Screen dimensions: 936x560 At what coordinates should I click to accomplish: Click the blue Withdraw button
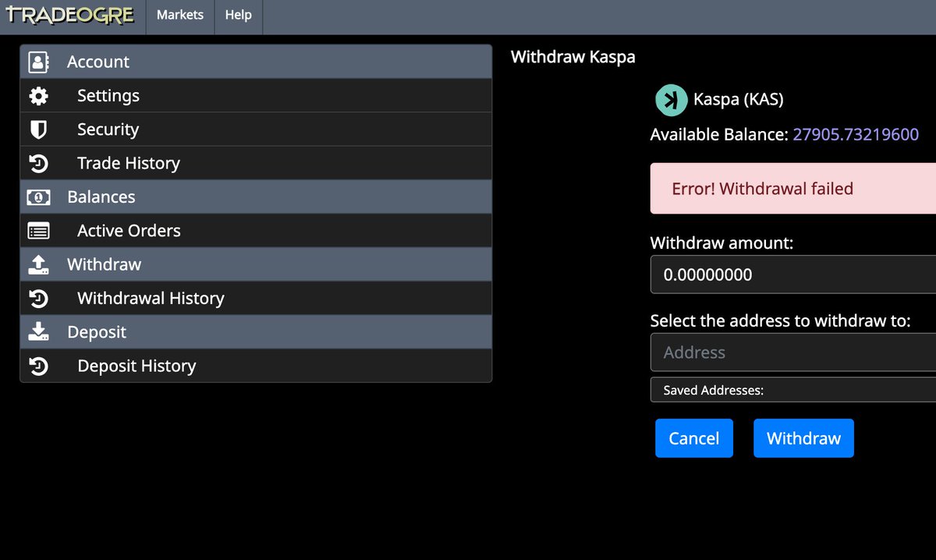[803, 438]
